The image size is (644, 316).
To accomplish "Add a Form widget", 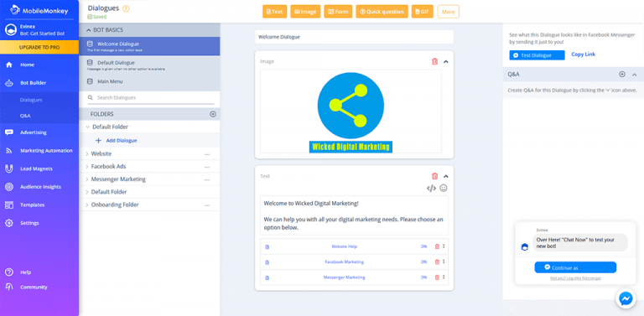I will [x=338, y=12].
